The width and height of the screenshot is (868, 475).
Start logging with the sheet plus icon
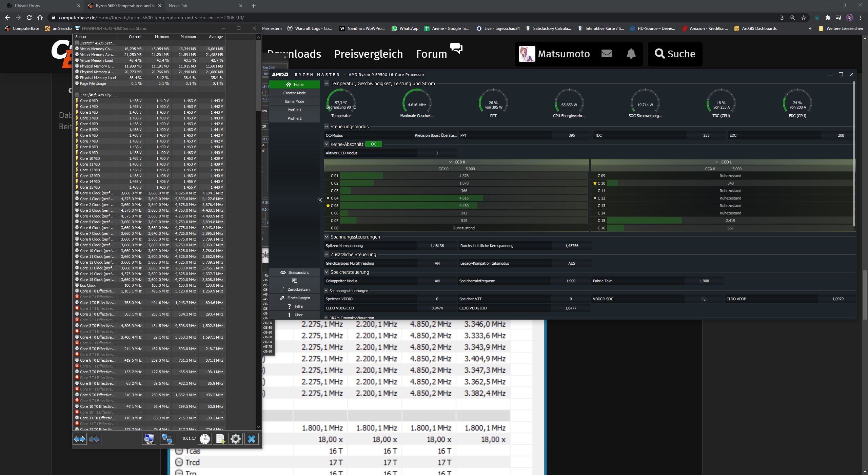[x=220, y=439]
